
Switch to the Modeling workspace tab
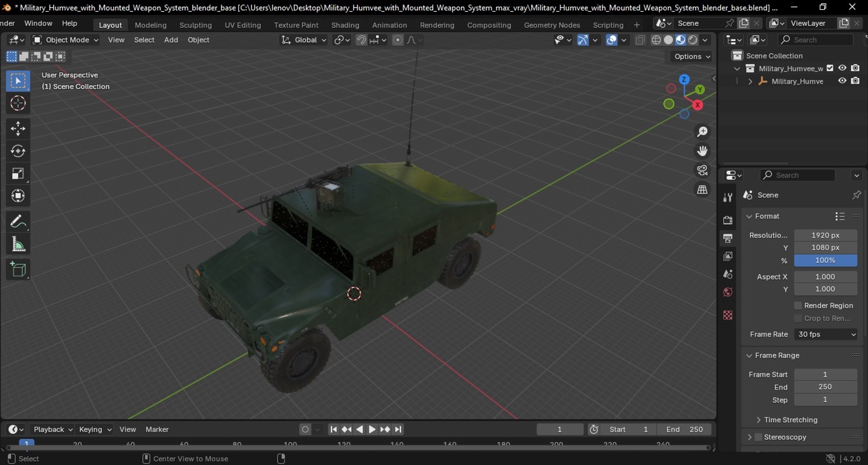tap(151, 25)
